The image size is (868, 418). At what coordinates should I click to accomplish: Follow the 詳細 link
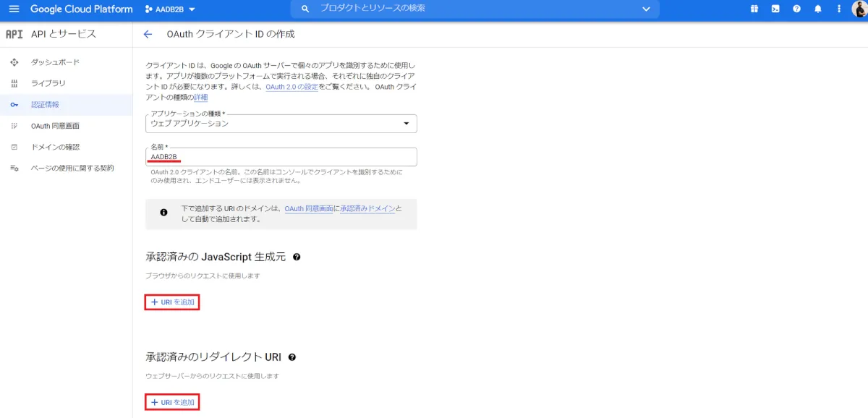(200, 97)
